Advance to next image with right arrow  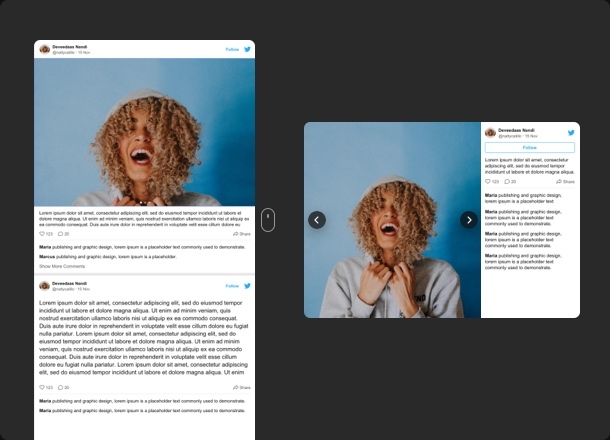click(468, 220)
